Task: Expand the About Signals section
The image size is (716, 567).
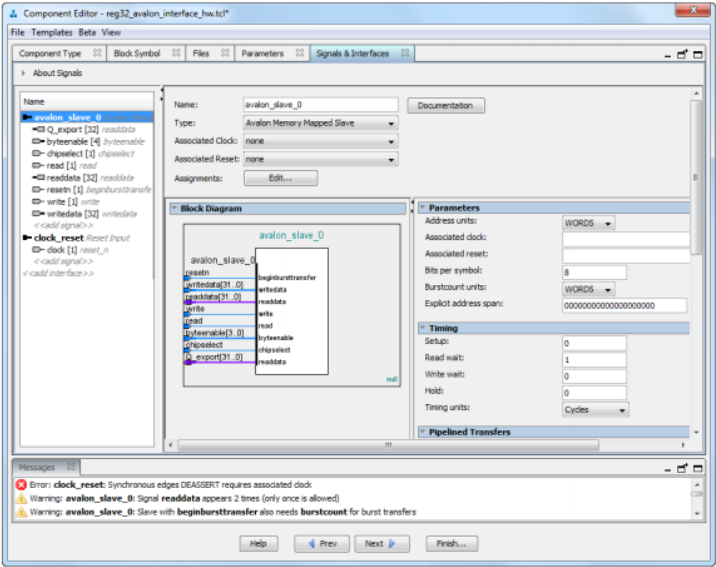Action: pos(23,73)
